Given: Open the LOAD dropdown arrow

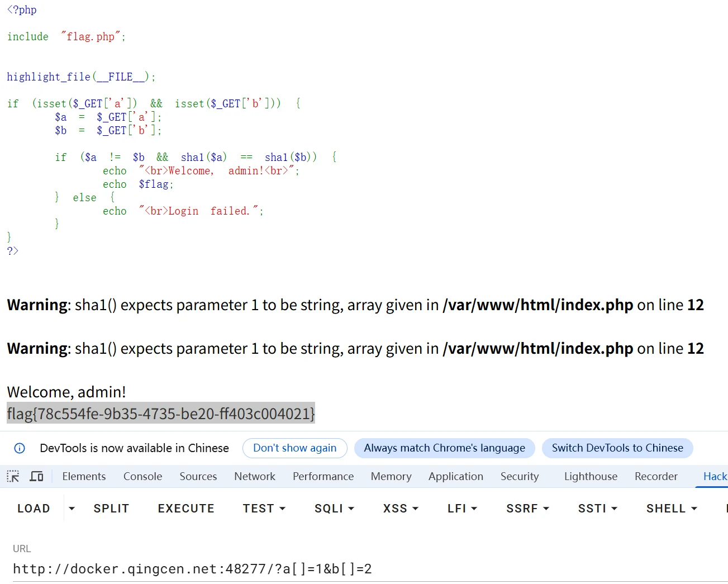Looking at the screenshot, I should (x=72, y=509).
